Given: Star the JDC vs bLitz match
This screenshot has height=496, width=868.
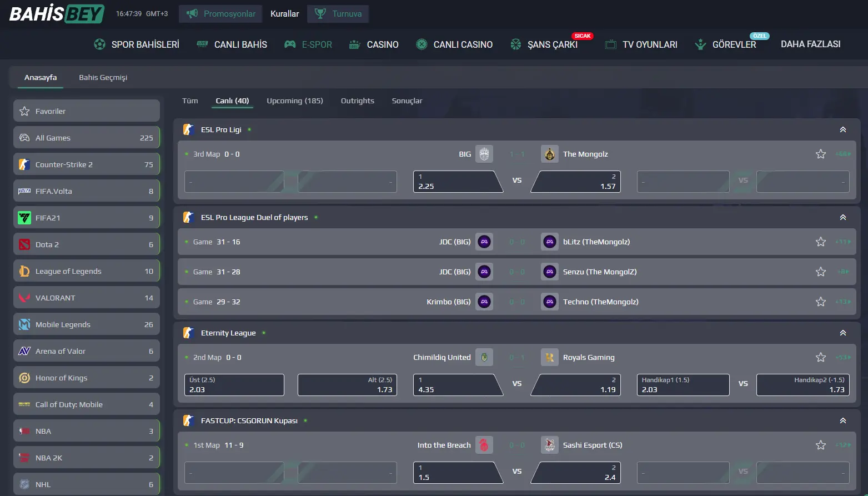Looking at the screenshot, I should pyautogui.click(x=821, y=242).
